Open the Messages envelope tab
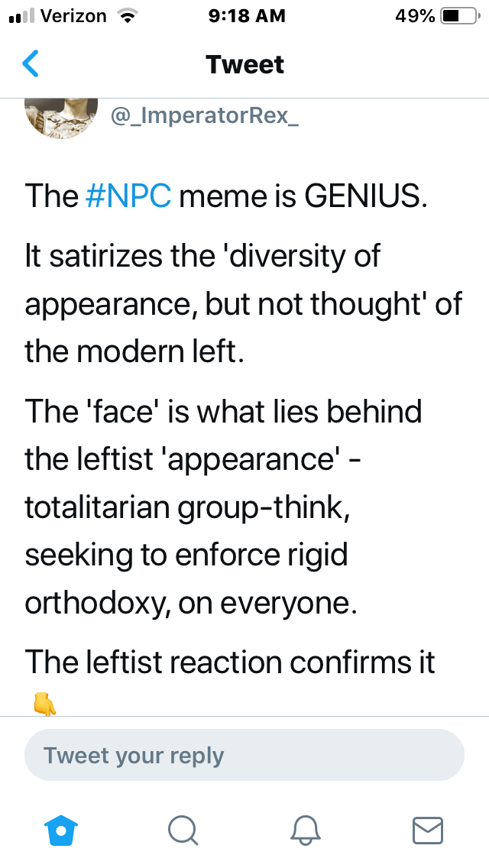Image resolution: width=489 pixels, height=868 pixels. [x=427, y=829]
